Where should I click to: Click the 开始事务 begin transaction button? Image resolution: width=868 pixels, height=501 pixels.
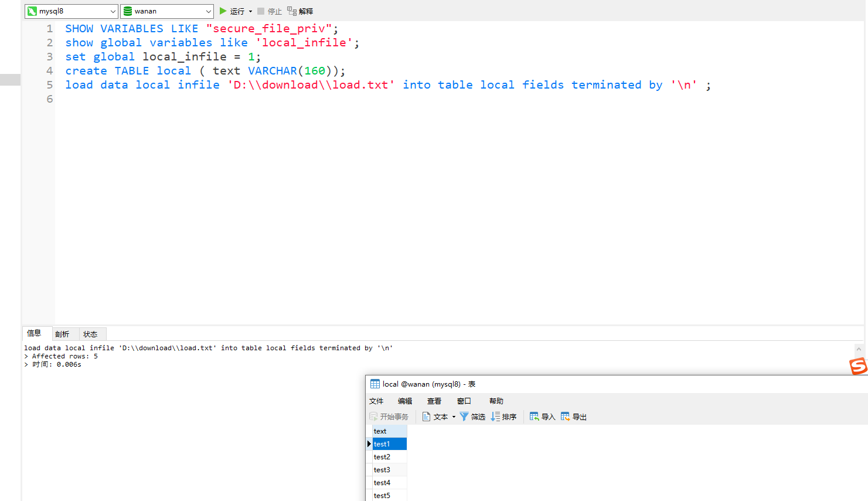pos(389,417)
